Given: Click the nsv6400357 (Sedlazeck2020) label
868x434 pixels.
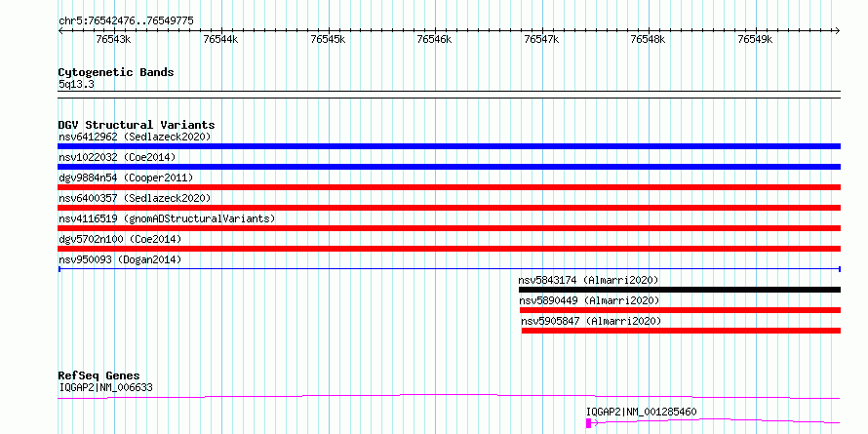Looking at the screenshot, I should pos(135,198).
